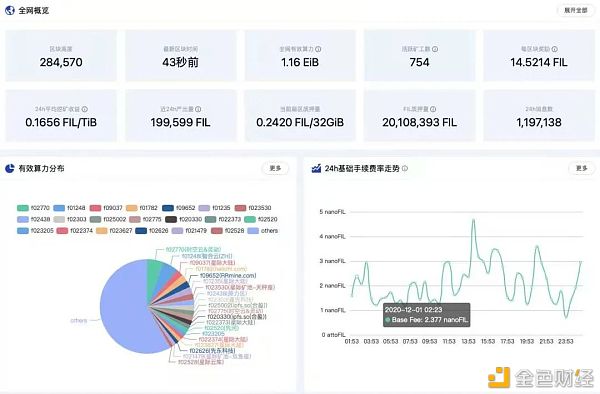Toggle legend entry f09037
This screenshot has height=394, width=600.
106,208
